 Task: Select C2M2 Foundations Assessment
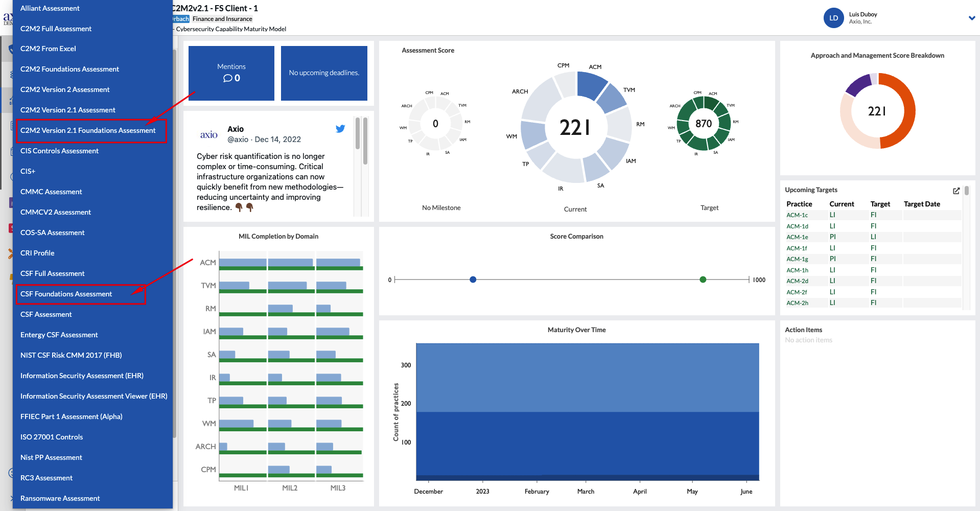pos(69,69)
